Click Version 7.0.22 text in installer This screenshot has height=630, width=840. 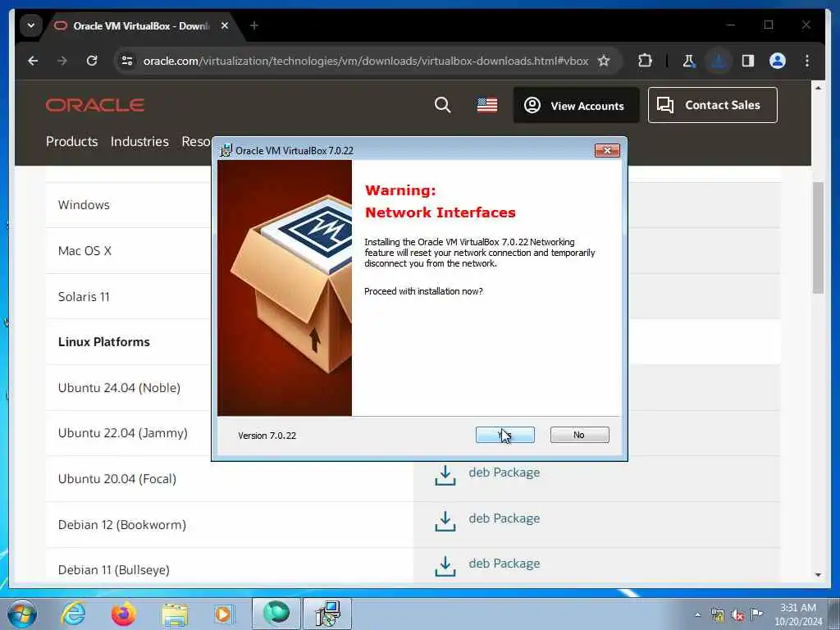click(267, 436)
